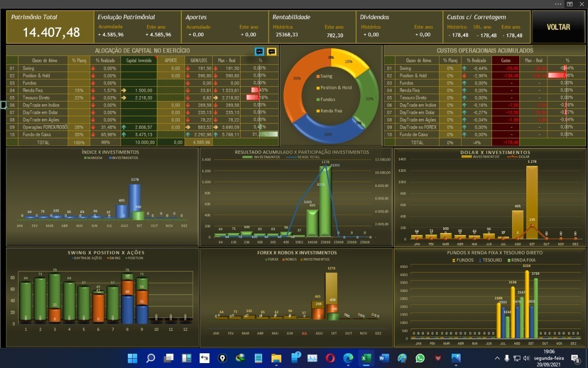588x368 pixels.
Task: Open WhatsApp from the taskbar
Action: tap(420, 358)
